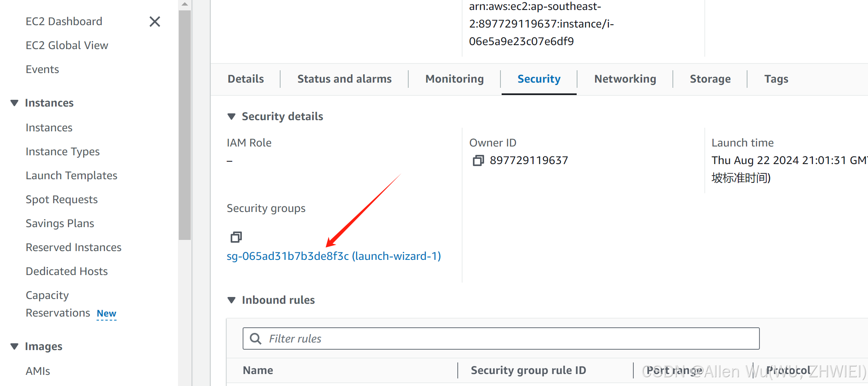Click the Owner ID value 897729119637

point(529,160)
